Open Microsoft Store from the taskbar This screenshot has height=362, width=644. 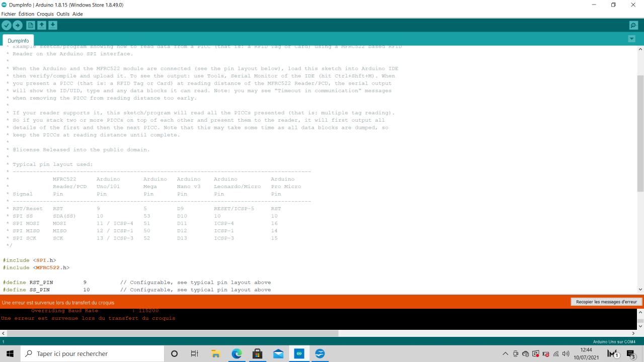tap(257, 354)
